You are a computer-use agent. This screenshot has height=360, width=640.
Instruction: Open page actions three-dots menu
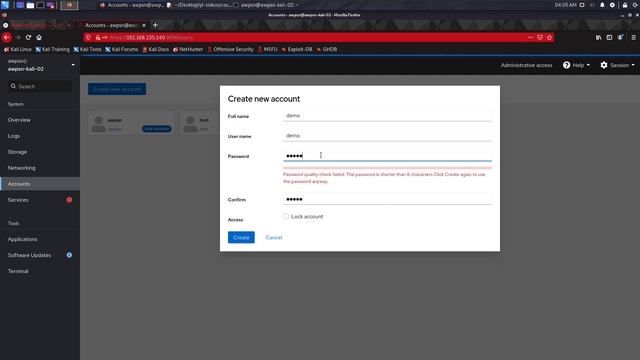tap(530, 38)
